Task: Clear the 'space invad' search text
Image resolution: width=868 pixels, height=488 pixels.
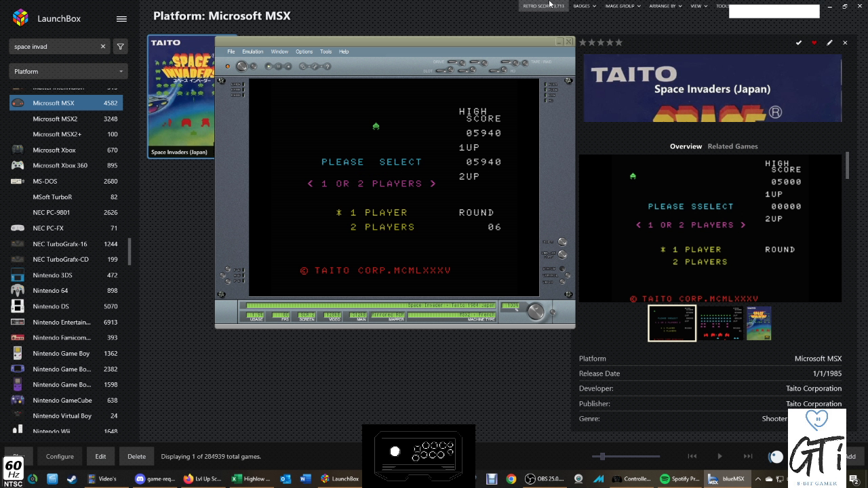Action: pyautogui.click(x=103, y=47)
